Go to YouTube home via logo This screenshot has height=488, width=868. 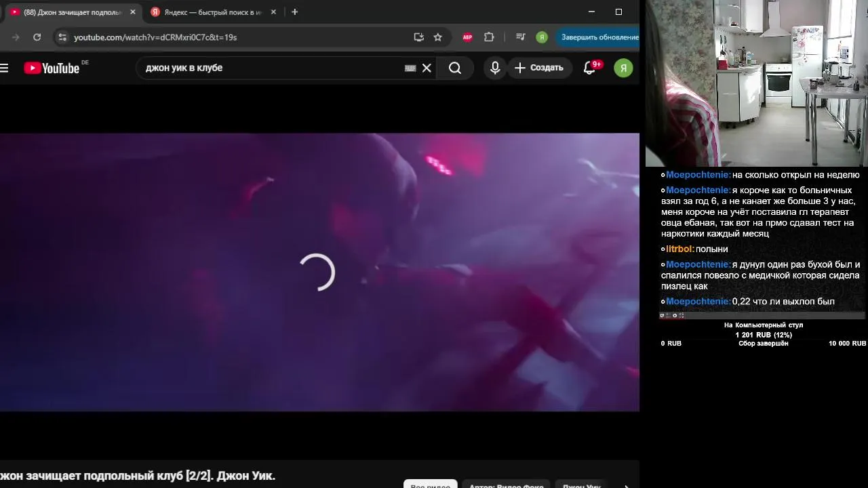coord(52,68)
